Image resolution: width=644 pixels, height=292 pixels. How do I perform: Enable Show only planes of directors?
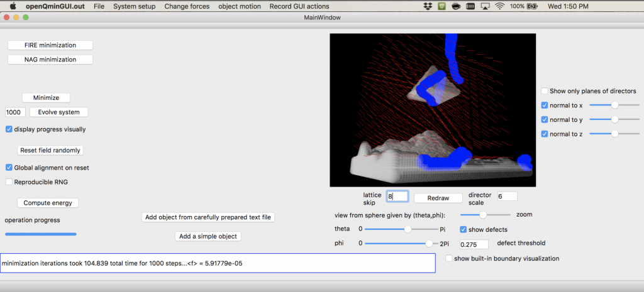[x=545, y=91]
